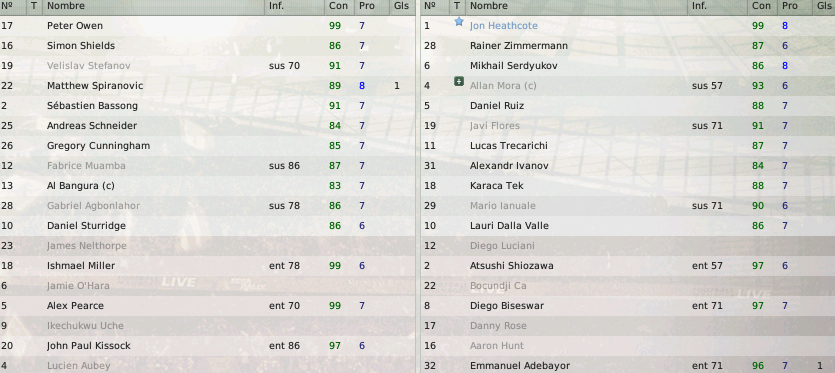Click the blue star icon beside Jon Heathcote
Image resolution: width=835 pixels, height=373 pixels.
coord(459,22)
